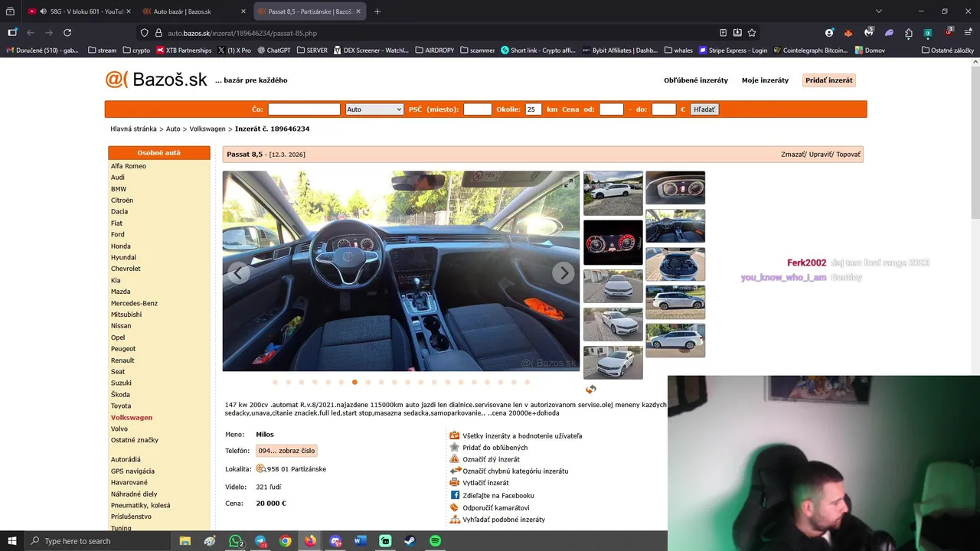Open Firefox tab list dropdown arrow

(x=878, y=11)
